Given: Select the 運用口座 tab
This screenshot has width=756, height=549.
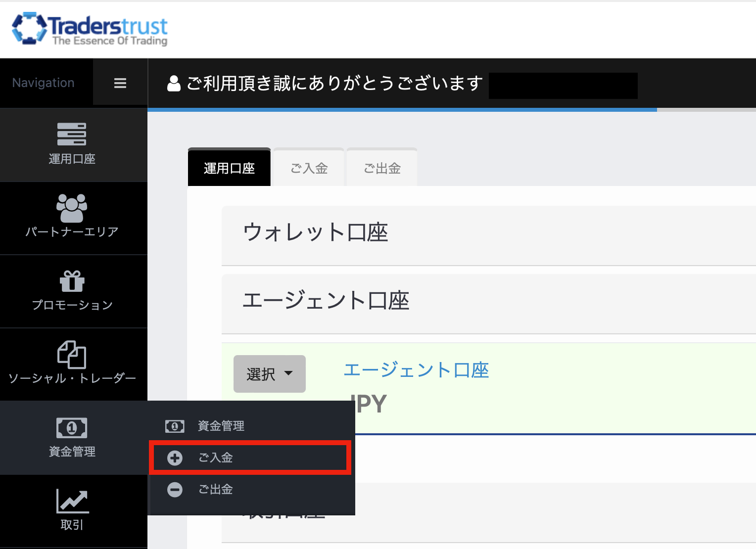Looking at the screenshot, I should pos(229,169).
